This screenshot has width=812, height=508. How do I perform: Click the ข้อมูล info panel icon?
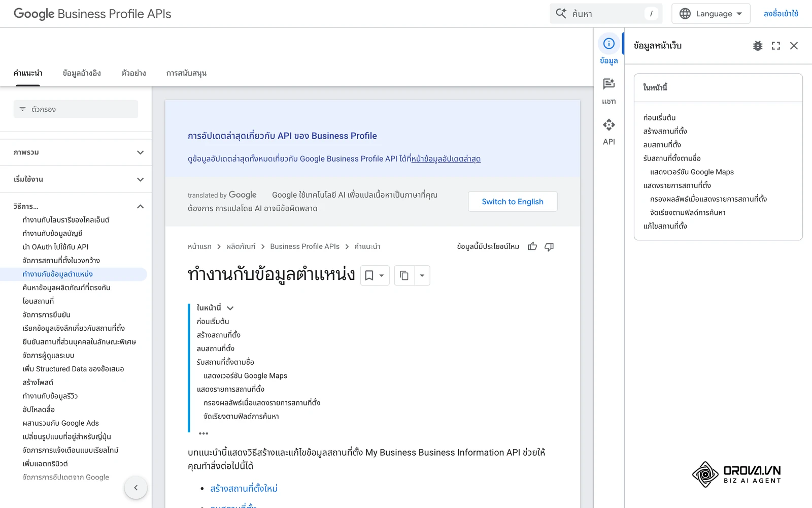(x=608, y=44)
